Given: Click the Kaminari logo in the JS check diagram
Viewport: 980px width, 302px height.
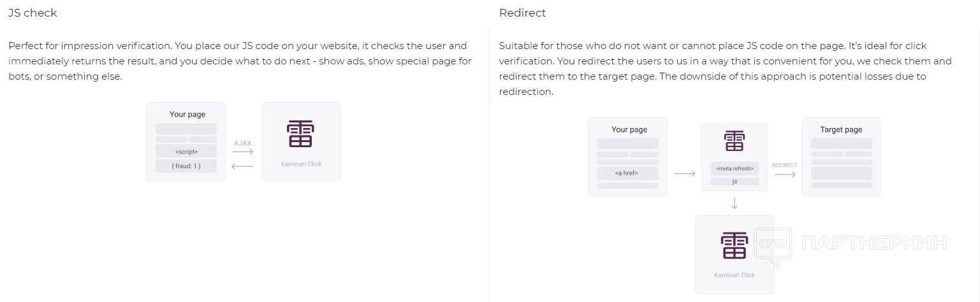Looking at the screenshot, I should point(300,134).
